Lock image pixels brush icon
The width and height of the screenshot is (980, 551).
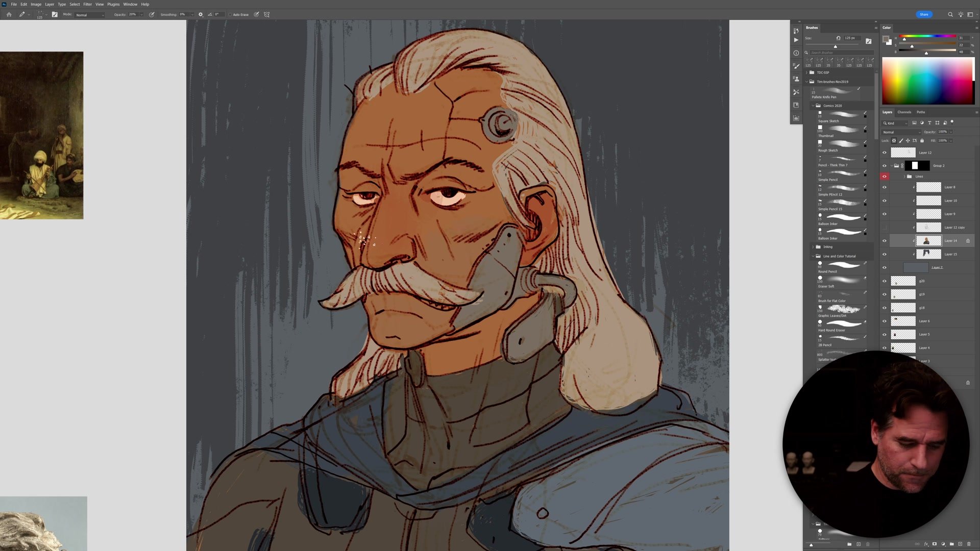[901, 141]
